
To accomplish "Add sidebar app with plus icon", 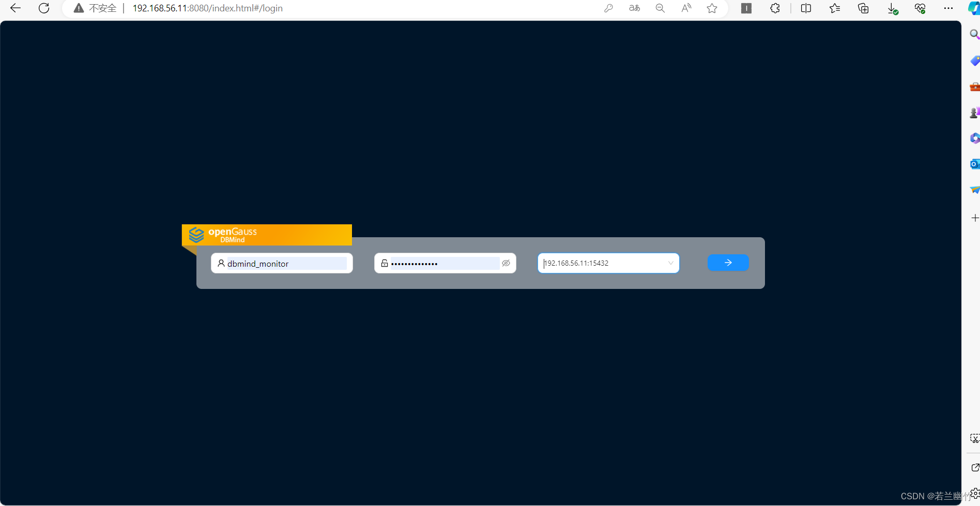I will (x=975, y=218).
